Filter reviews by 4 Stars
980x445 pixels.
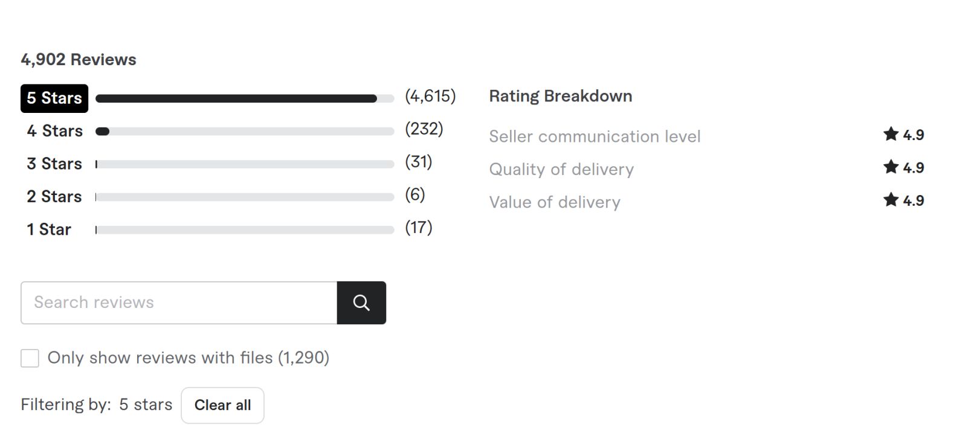pyautogui.click(x=54, y=131)
